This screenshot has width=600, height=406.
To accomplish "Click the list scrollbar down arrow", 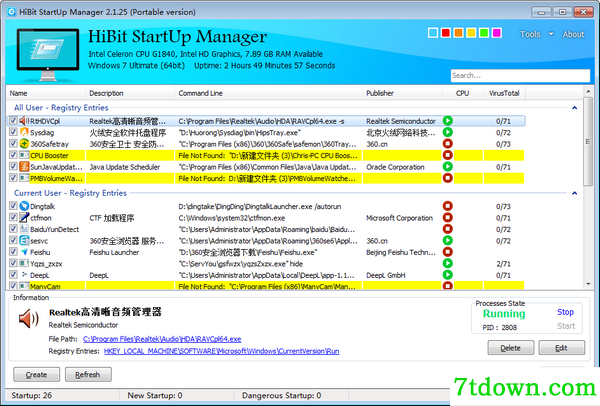I will [588, 284].
